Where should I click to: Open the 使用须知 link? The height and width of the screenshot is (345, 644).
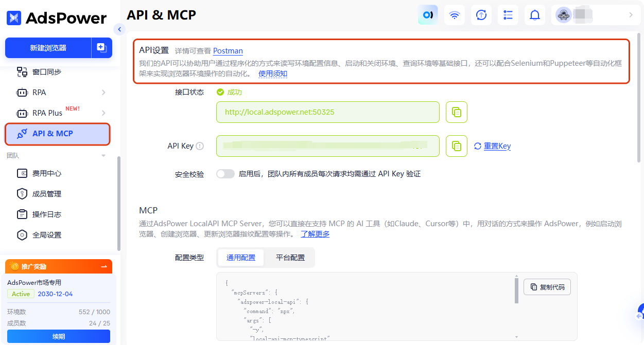273,74
